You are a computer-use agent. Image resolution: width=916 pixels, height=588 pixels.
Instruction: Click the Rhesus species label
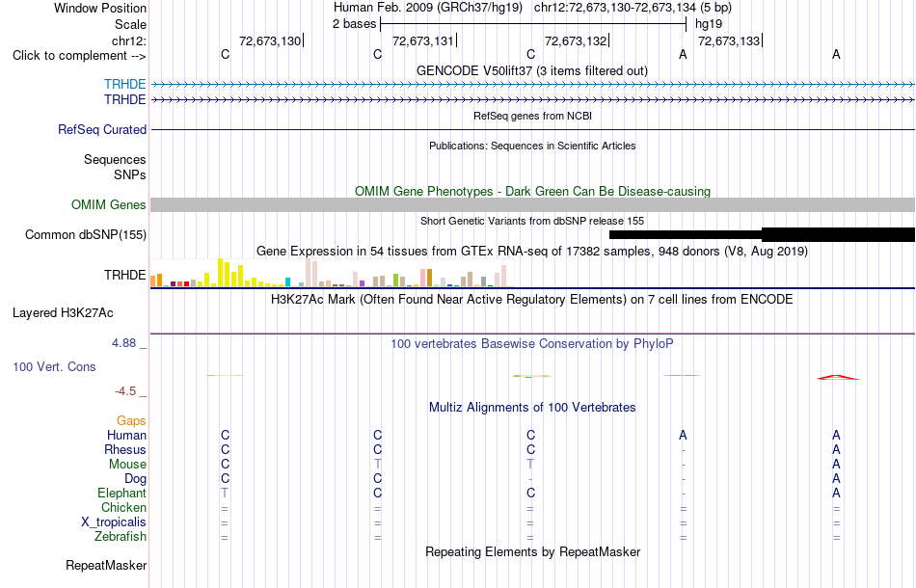click(125, 449)
